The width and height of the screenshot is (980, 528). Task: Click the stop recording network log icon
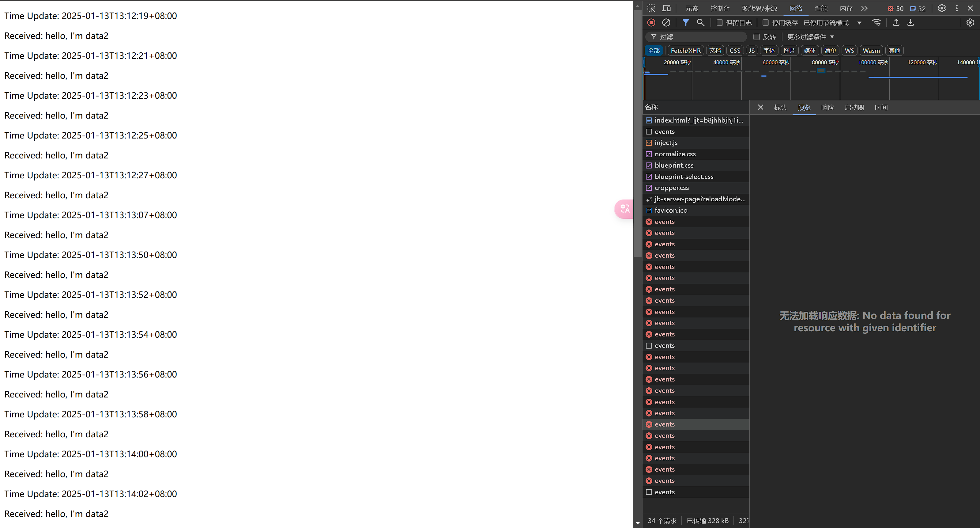point(651,22)
